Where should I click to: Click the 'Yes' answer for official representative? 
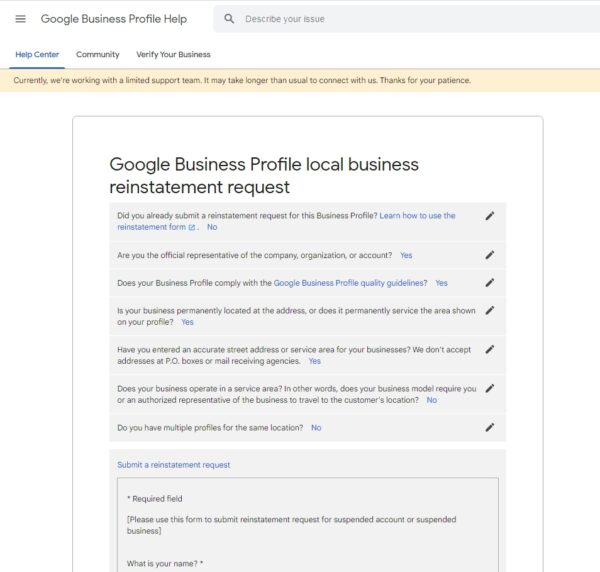pyautogui.click(x=406, y=255)
